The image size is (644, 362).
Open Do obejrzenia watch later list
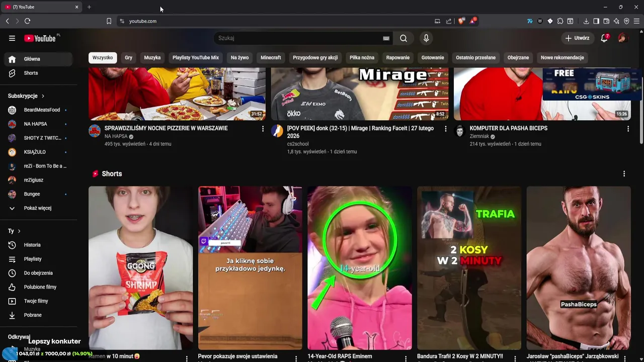click(x=39, y=273)
